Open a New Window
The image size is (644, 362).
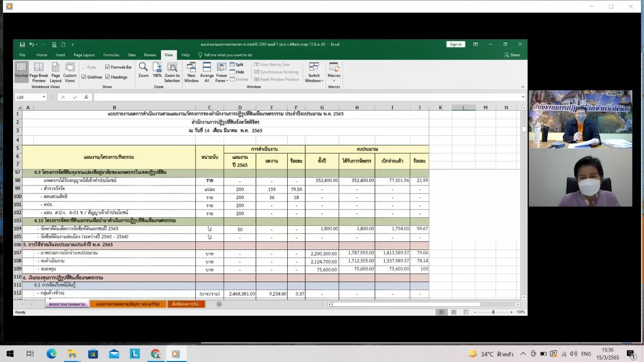(191, 72)
